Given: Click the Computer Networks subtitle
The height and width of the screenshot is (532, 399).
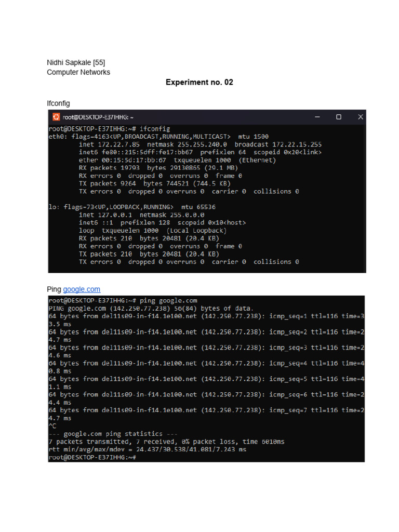Looking at the screenshot, I should pos(78,72).
